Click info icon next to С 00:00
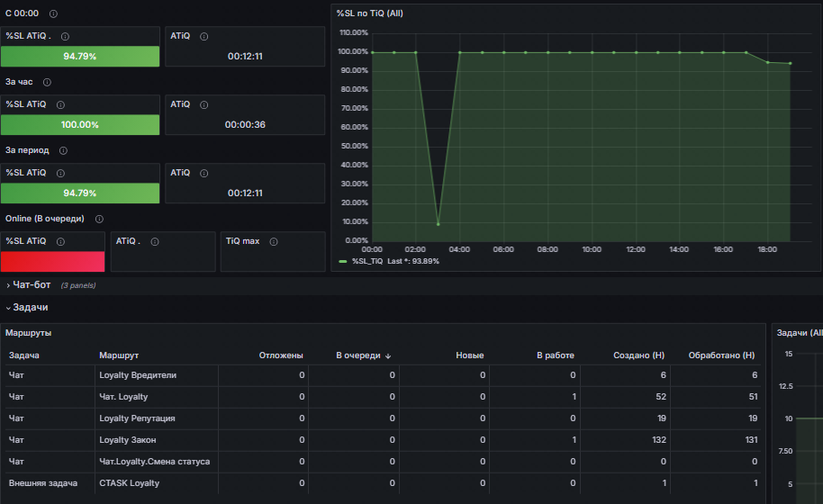This screenshot has width=823, height=504. coord(53,14)
